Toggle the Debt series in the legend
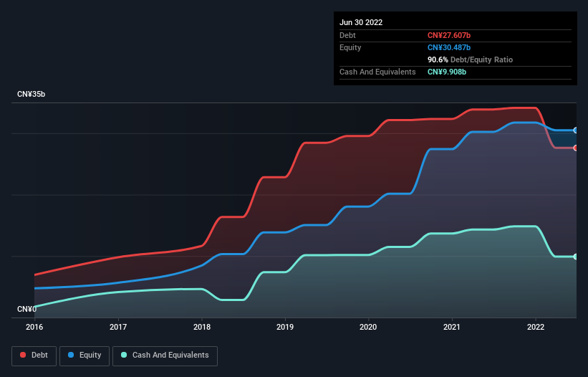The height and width of the screenshot is (377, 588). pyautogui.click(x=34, y=355)
